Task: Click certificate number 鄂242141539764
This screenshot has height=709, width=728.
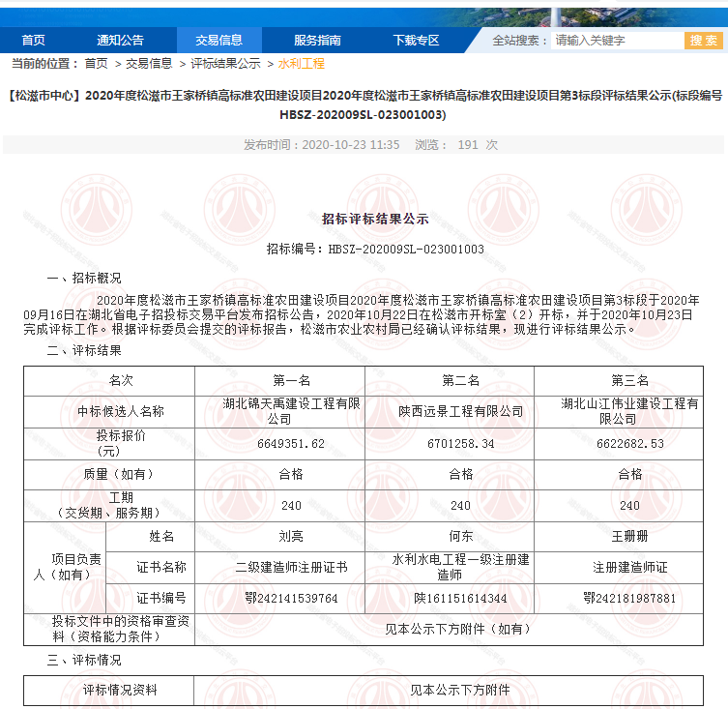Action: [x=292, y=599]
